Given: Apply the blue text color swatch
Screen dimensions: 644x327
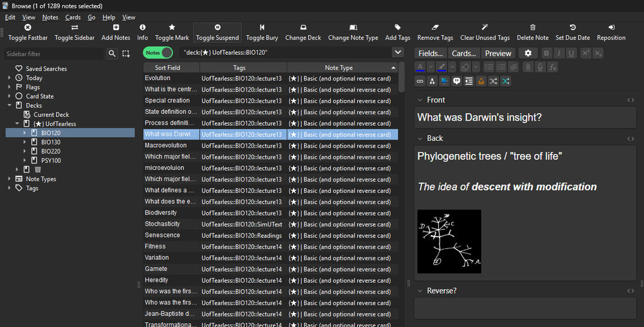Looking at the screenshot, I should coord(420,67).
